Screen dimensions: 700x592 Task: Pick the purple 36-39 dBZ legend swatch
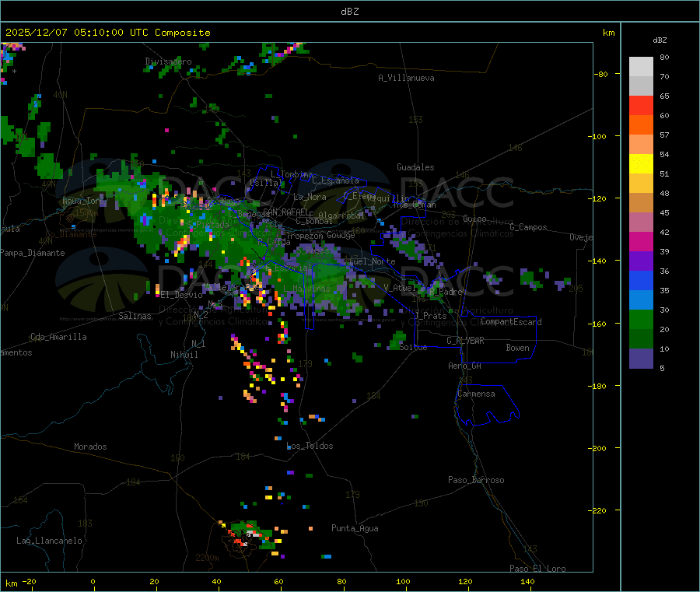641,261
